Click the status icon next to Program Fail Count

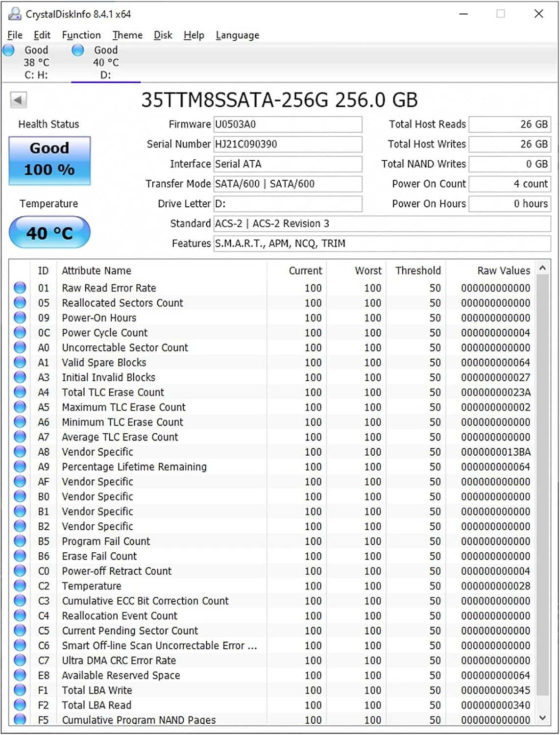20,541
